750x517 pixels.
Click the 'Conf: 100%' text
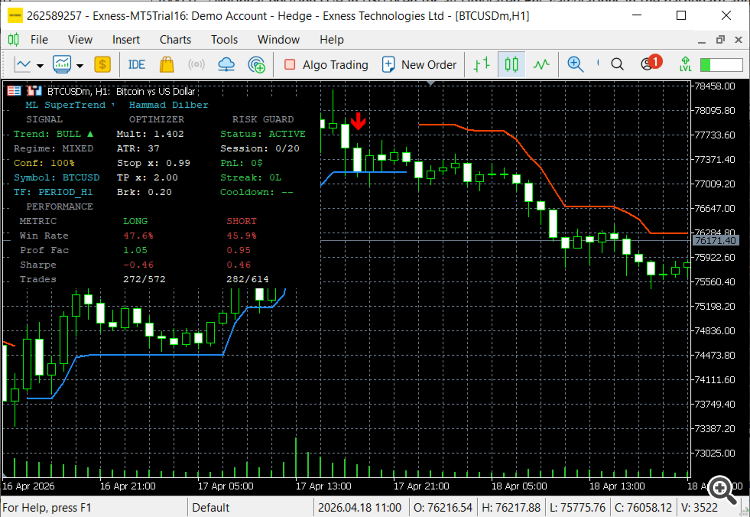44,163
